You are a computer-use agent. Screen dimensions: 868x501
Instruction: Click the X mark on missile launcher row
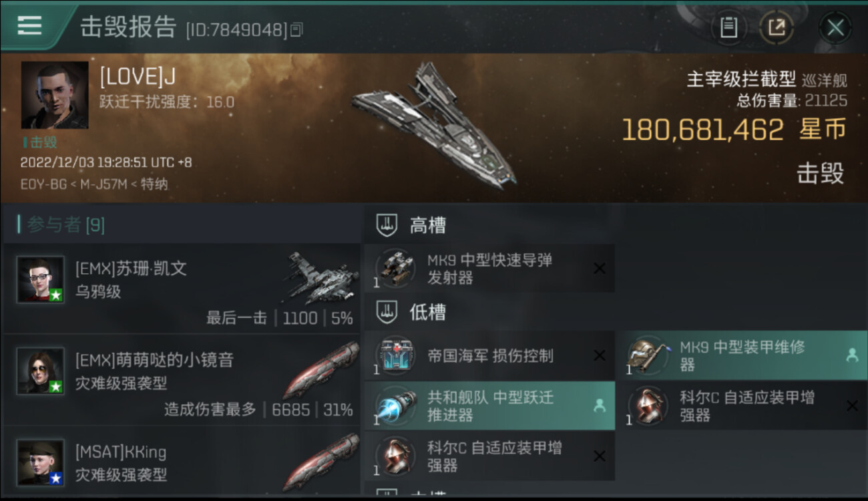(600, 268)
